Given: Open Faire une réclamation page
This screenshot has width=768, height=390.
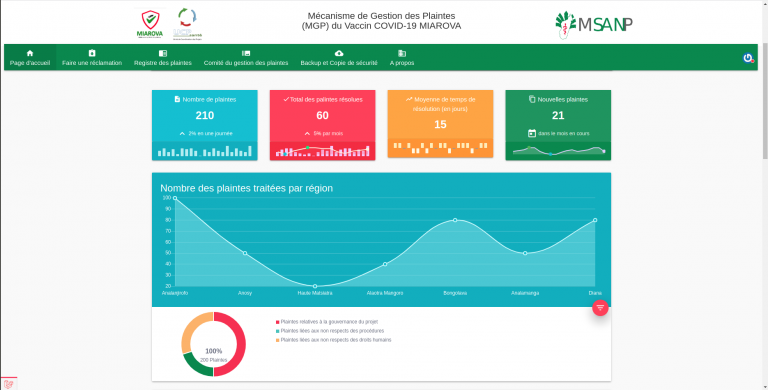Looking at the screenshot, I should point(92,57).
